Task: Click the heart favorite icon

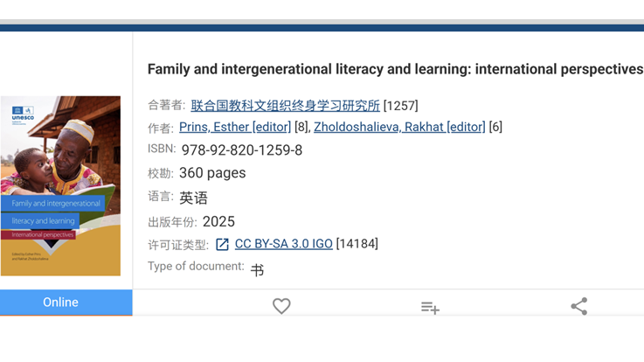Action: coord(281,306)
